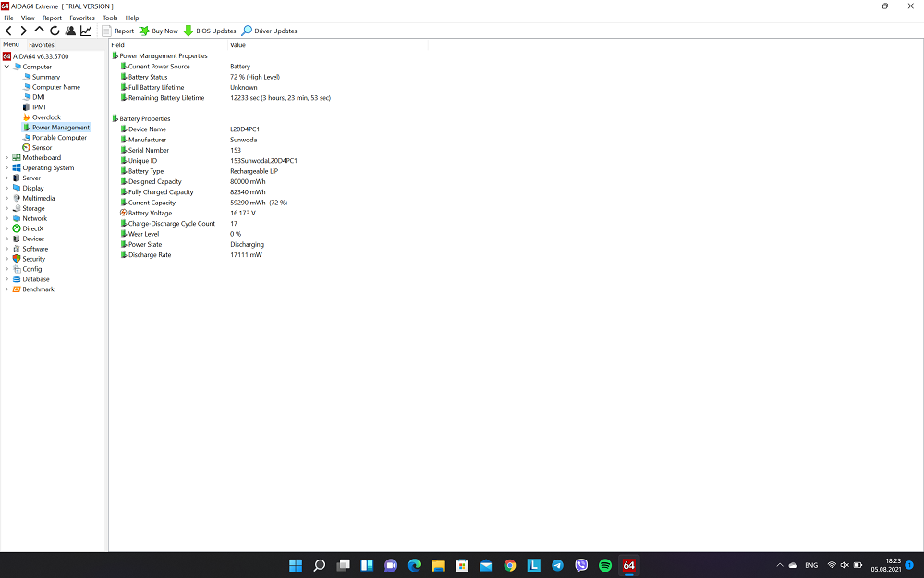Expand the DirectX tree node

click(6, 228)
